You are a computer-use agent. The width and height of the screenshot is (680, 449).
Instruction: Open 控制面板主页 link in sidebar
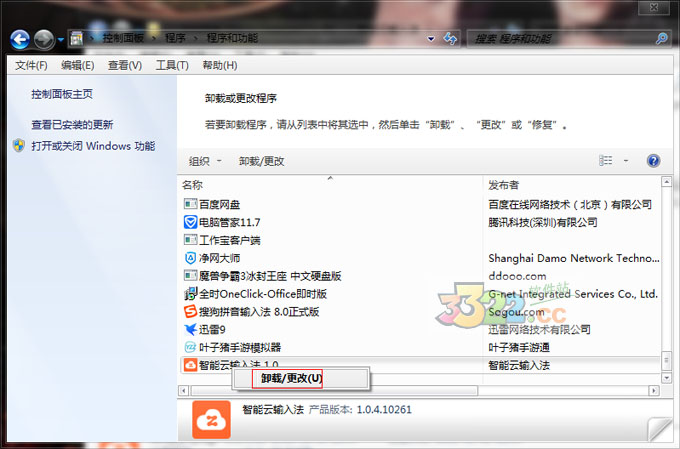point(62,94)
